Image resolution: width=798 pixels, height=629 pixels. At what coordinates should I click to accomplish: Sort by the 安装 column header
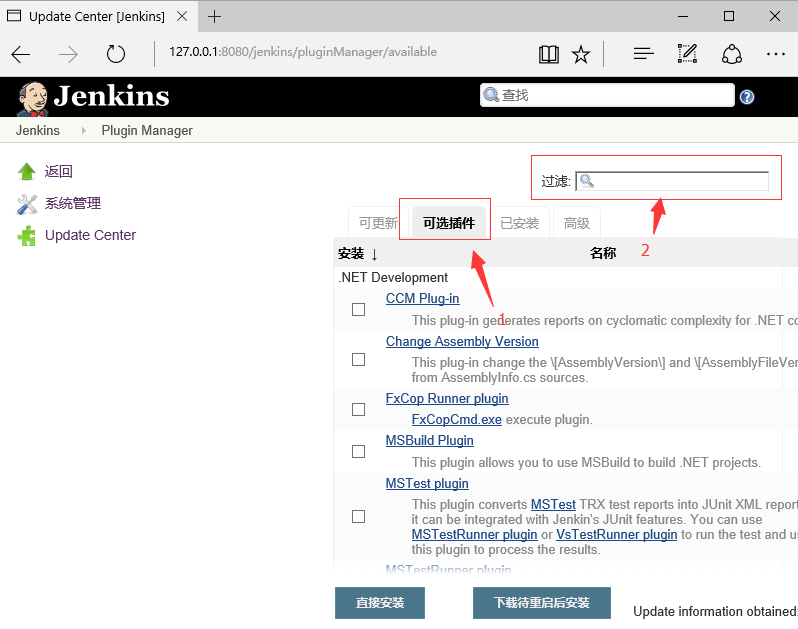click(358, 253)
